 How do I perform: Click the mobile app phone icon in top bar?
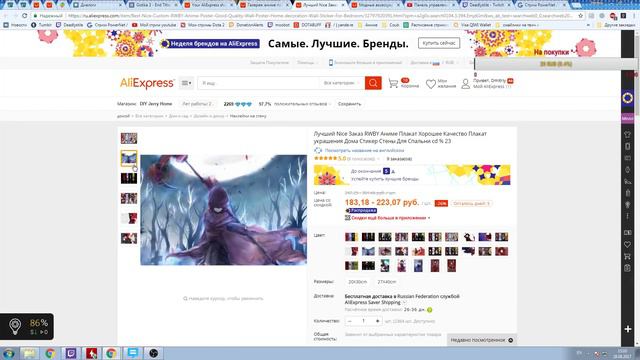[x=331, y=62]
